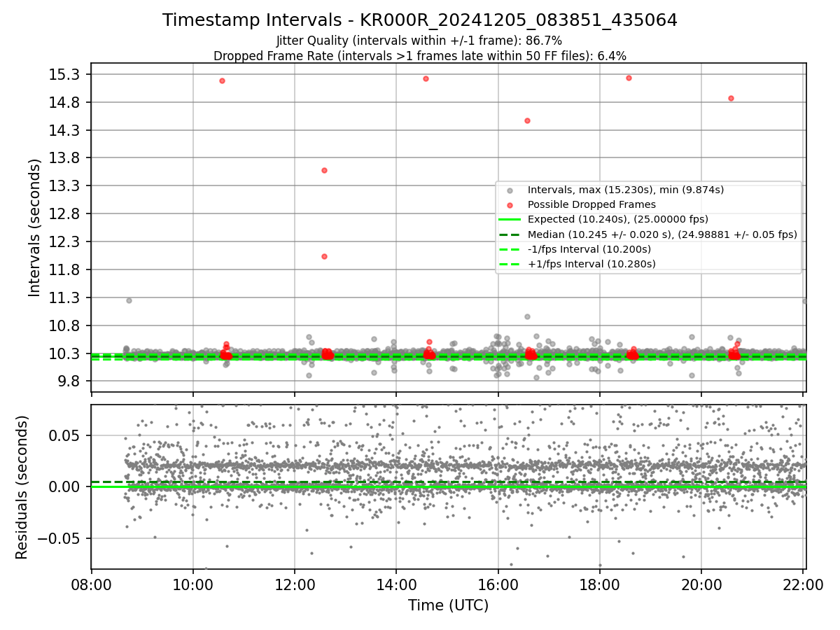Click red dropped-frame point near 15.2 seconds after 18:00

(x=629, y=78)
